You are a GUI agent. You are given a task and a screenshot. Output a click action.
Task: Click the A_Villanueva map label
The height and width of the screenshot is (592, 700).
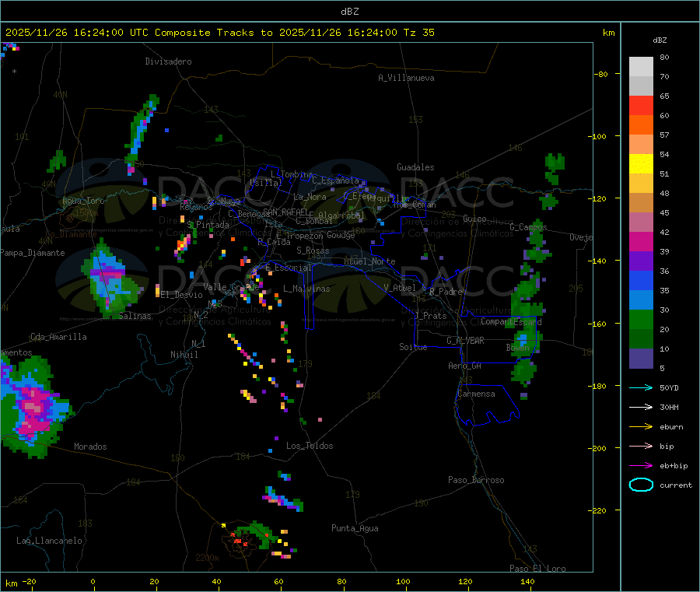pyautogui.click(x=406, y=78)
